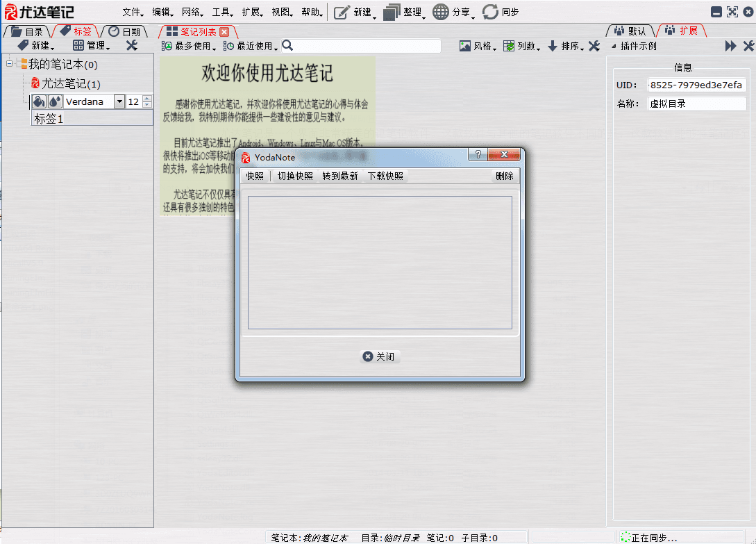Click the search magnifier icon
Viewport: 756px width, 544px height.
[x=287, y=45]
